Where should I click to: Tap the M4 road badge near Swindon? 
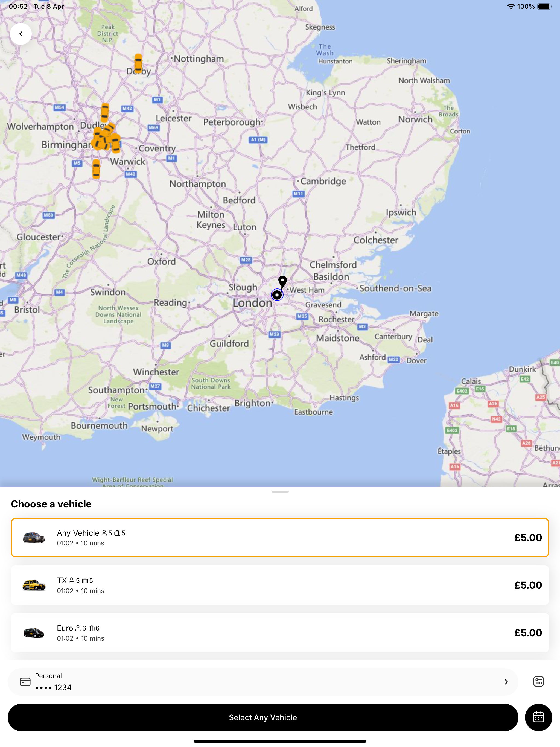click(59, 292)
